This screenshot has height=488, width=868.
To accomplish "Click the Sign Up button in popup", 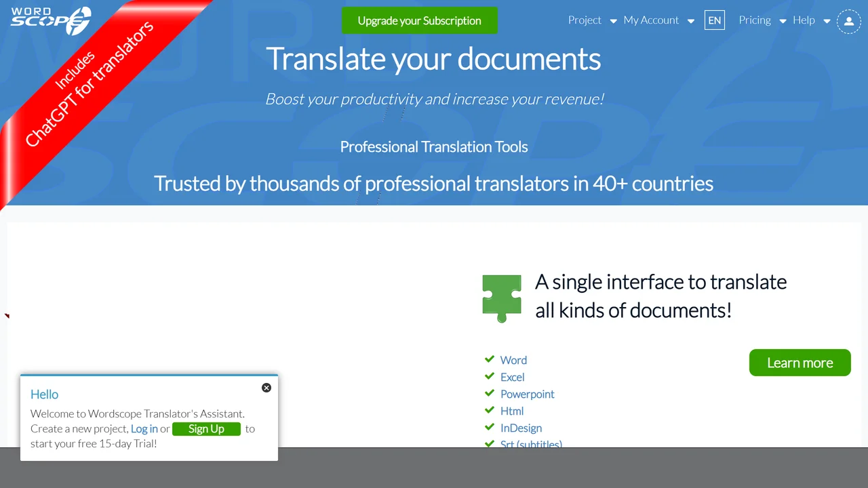I will click(x=206, y=429).
